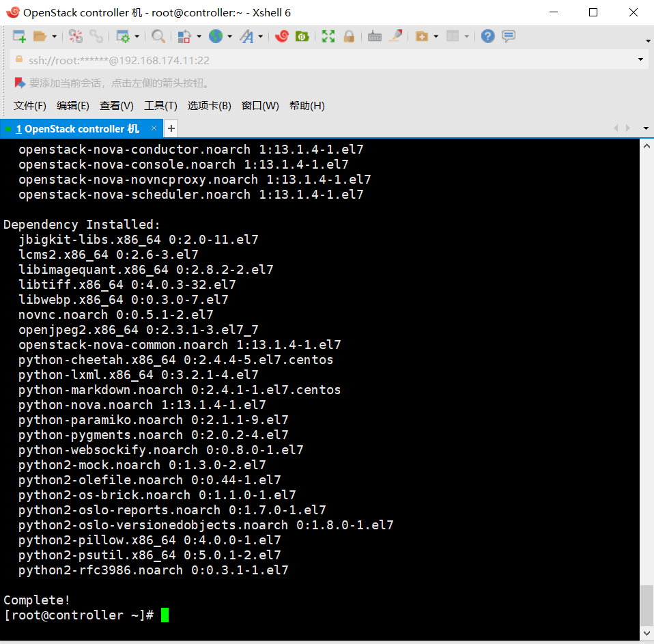Click the tab scroll right arrow
The image size is (654, 644).
point(628,128)
